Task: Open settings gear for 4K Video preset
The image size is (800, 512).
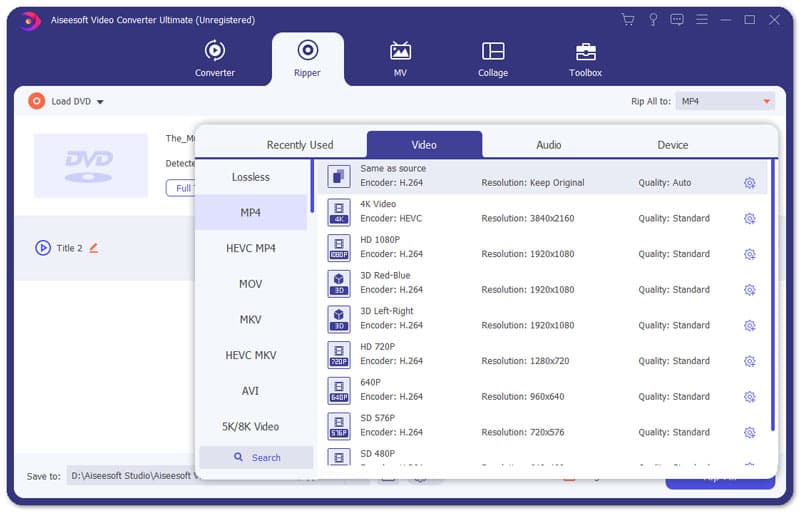Action: (x=749, y=219)
